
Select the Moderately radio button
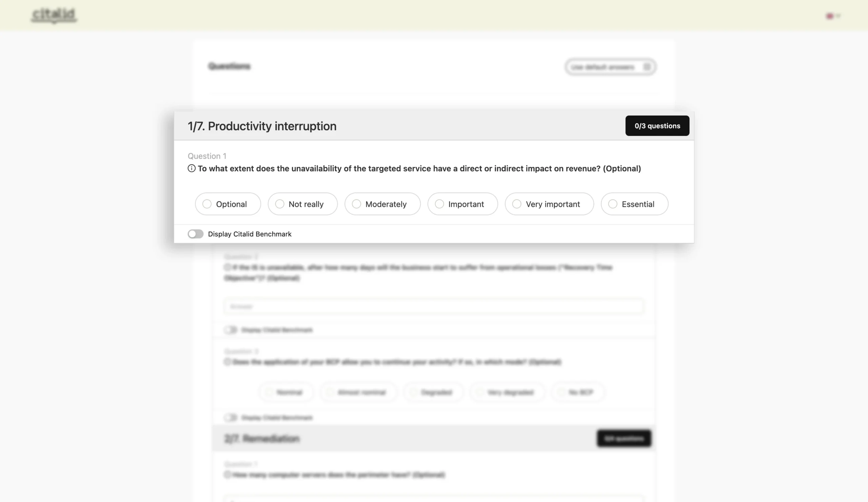point(356,204)
